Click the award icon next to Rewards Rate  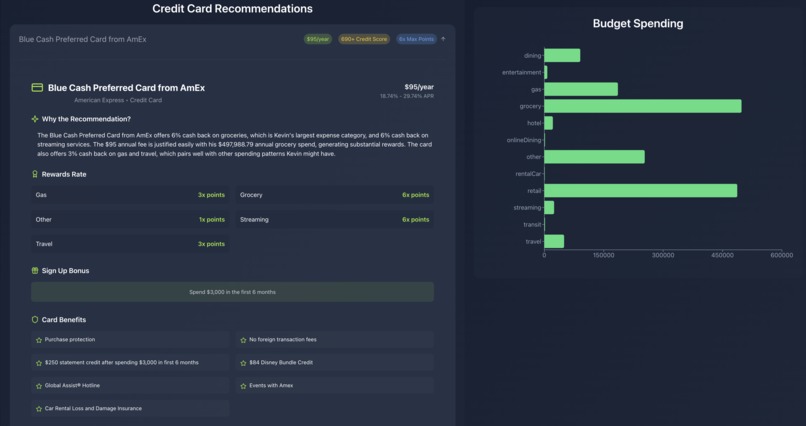coord(35,174)
